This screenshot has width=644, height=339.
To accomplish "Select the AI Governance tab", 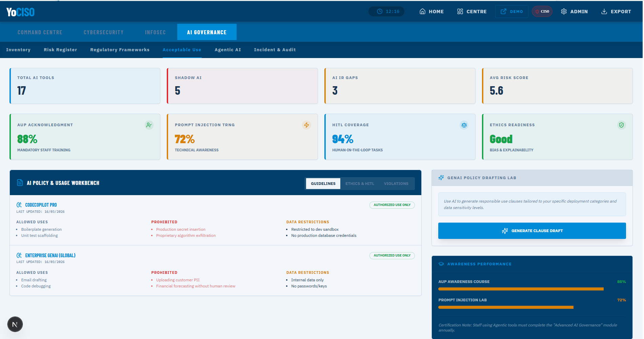I will pyautogui.click(x=207, y=32).
